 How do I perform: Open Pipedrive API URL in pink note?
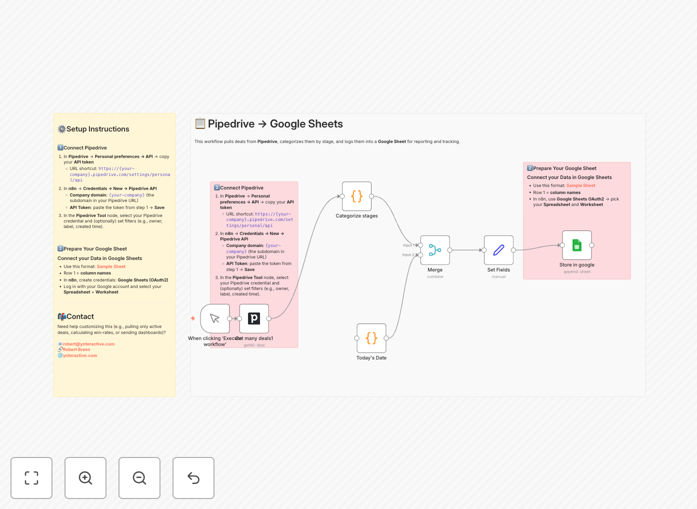coord(260,220)
